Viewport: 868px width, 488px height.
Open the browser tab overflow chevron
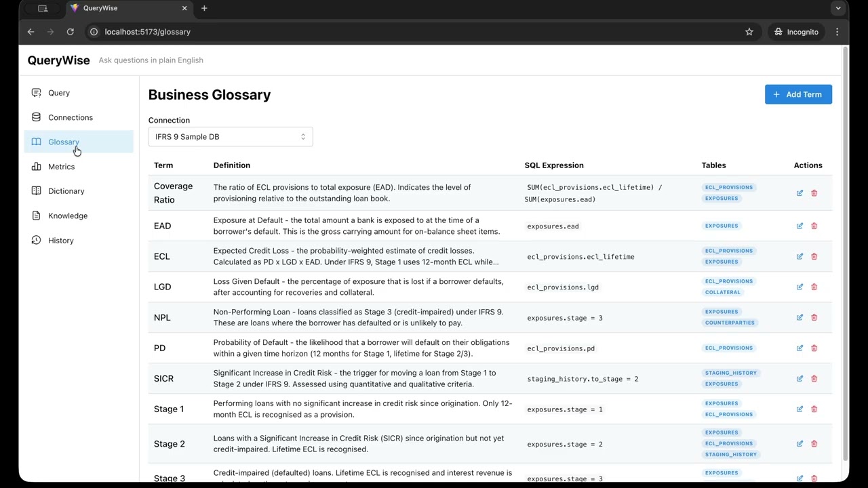pyautogui.click(x=838, y=8)
